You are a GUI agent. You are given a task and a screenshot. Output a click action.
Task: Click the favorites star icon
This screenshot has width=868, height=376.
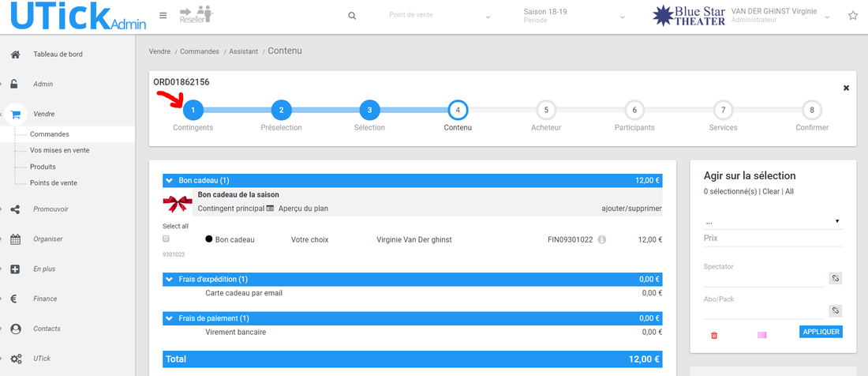852,16
